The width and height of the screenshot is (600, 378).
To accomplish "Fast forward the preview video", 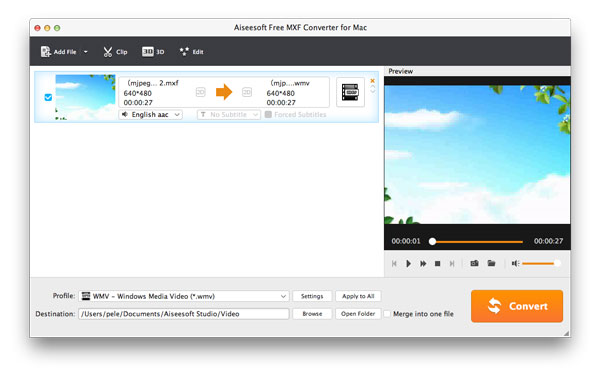I will tap(423, 264).
